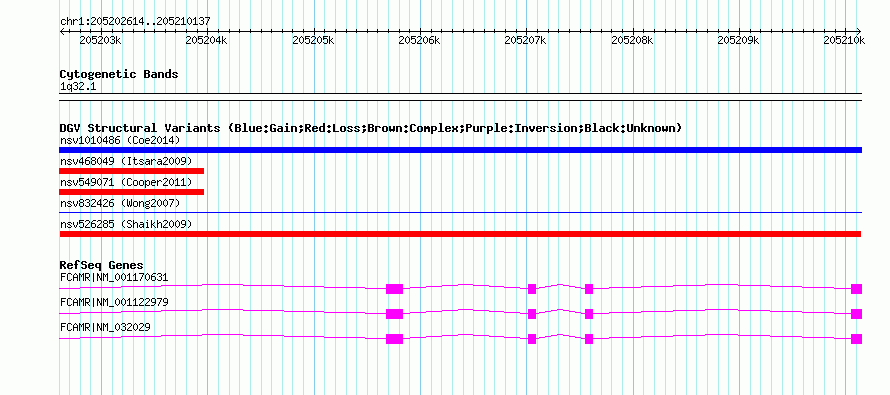This screenshot has height=395, width=890.
Task: Click the left arrowhead of the ruler
Action: tap(62, 31)
